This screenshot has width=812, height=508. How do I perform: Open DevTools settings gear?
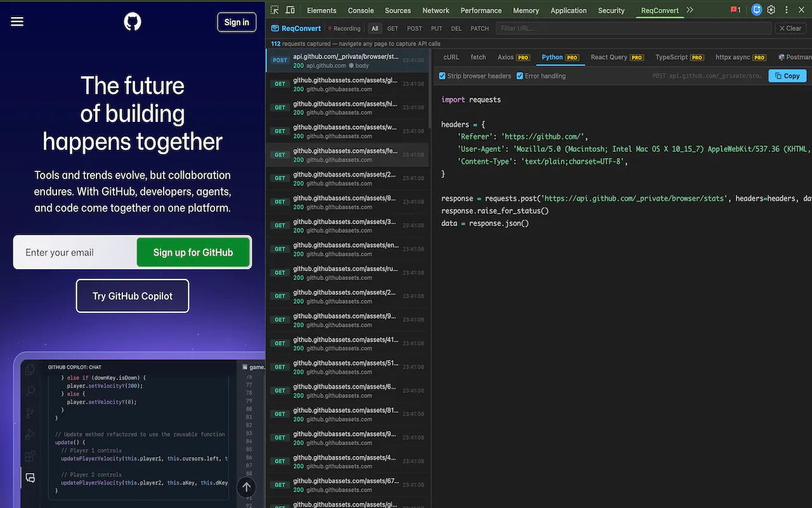(771, 10)
